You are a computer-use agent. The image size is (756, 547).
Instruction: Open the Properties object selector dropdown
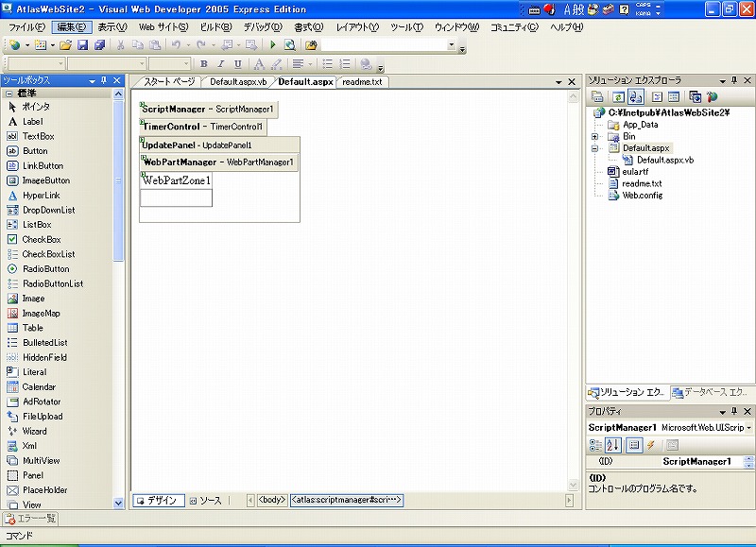(x=748, y=427)
